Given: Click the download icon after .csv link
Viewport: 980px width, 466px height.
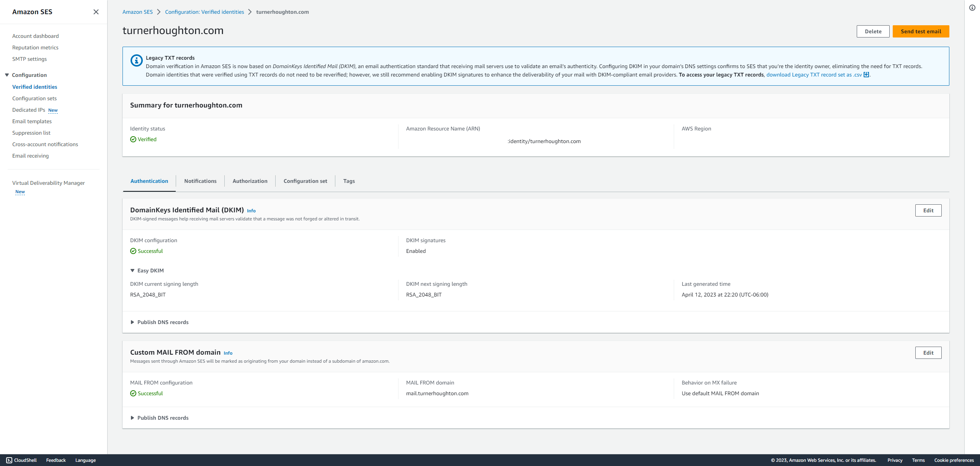Looking at the screenshot, I should [x=866, y=75].
